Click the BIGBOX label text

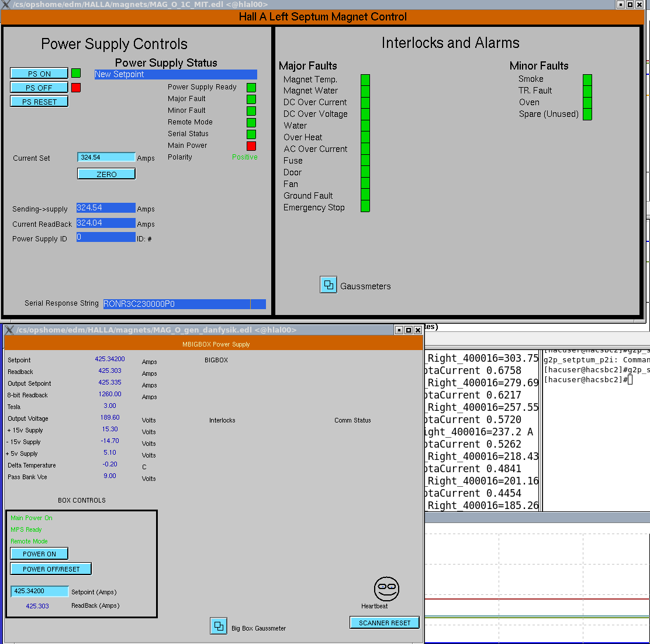(216, 360)
